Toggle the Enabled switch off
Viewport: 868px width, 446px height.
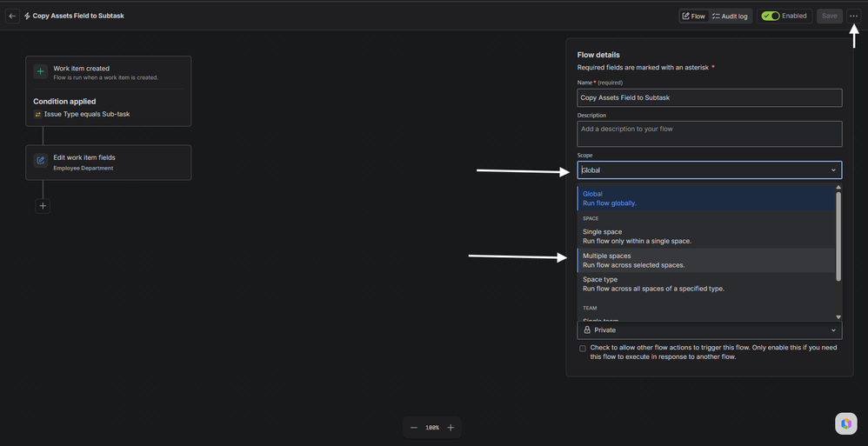click(x=770, y=16)
